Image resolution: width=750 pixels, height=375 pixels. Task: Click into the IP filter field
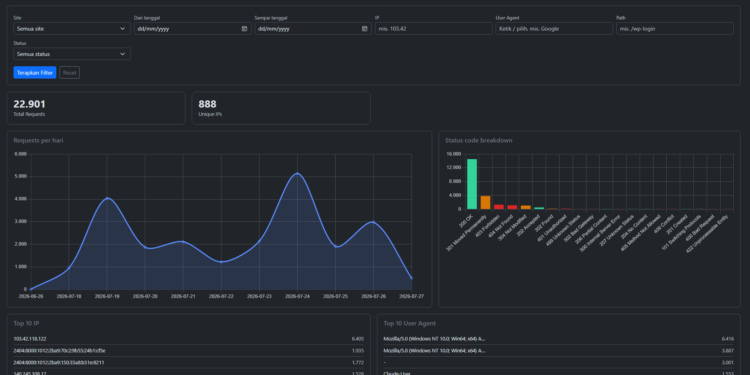coord(434,29)
